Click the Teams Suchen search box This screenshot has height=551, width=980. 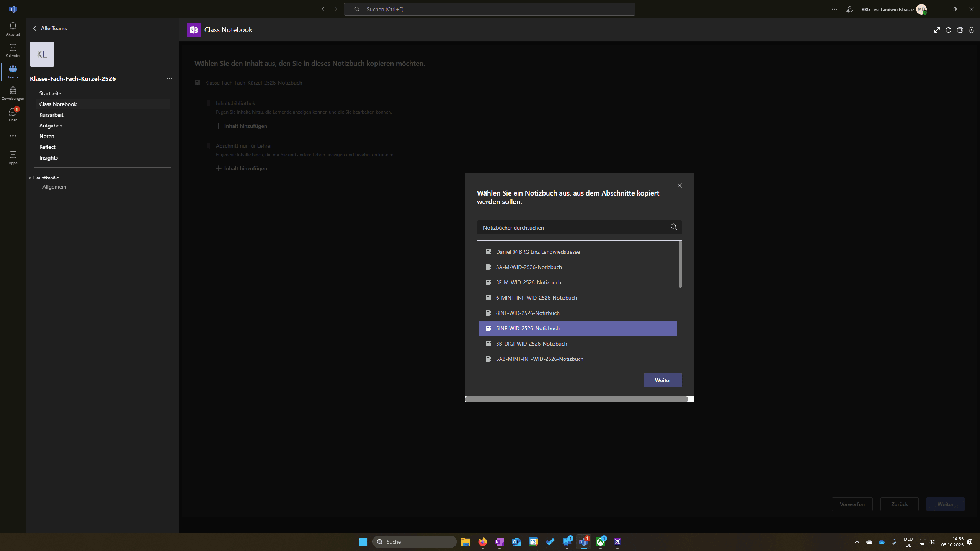pos(489,9)
